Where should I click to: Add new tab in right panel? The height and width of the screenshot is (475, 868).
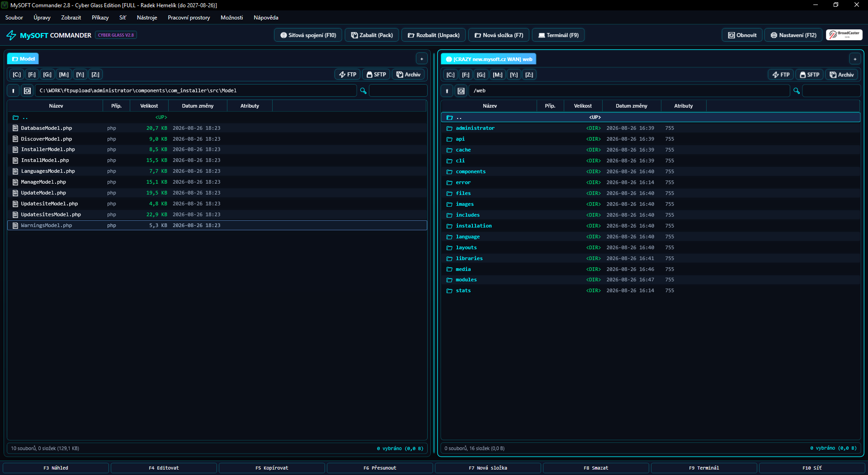pos(855,59)
